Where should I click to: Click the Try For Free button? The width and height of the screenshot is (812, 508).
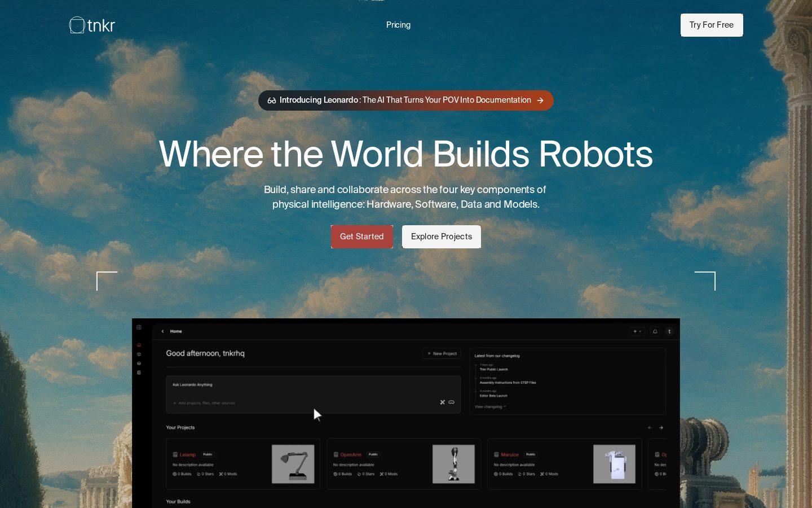tap(712, 25)
